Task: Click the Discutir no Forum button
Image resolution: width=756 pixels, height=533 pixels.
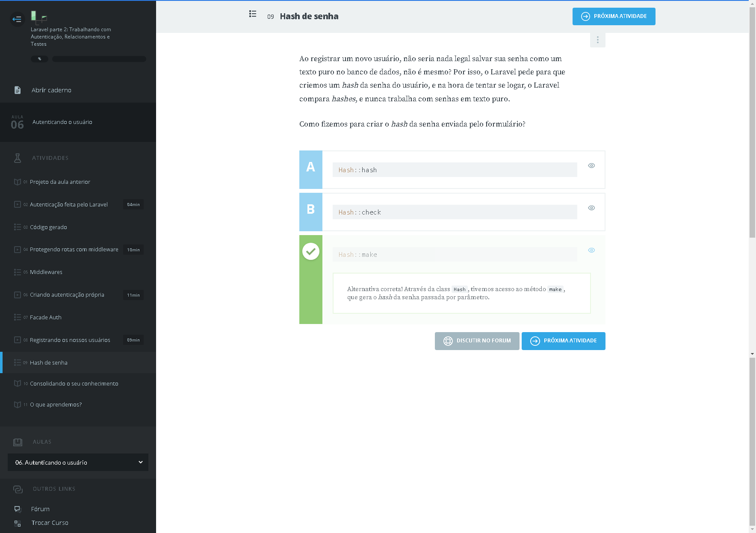Action: point(477,341)
